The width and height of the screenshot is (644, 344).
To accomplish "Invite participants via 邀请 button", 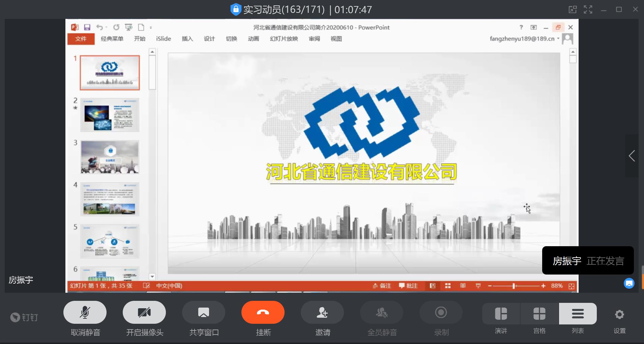I will [322, 312].
